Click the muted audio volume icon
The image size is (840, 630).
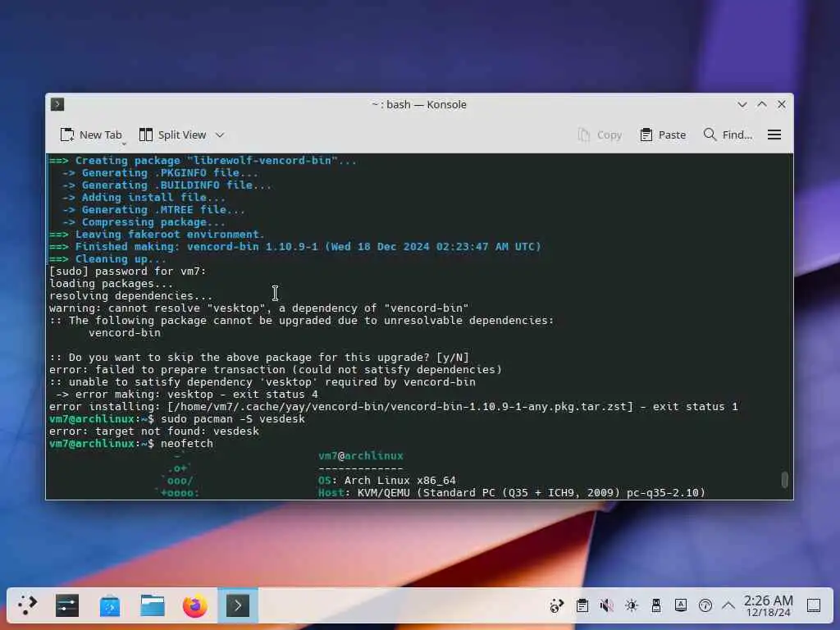606,605
